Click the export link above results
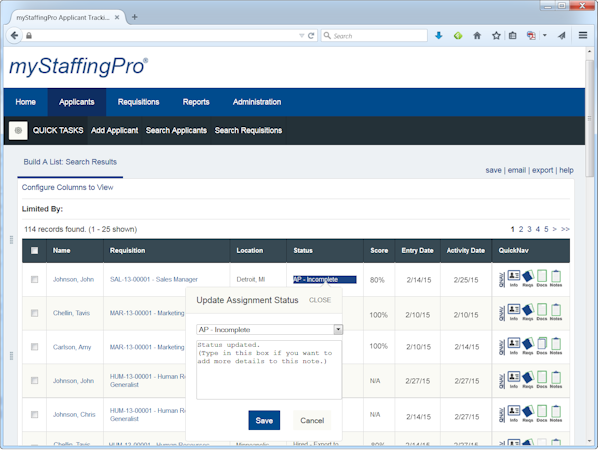Viewport: 598px width, 450px height. (x=542, y=170)
